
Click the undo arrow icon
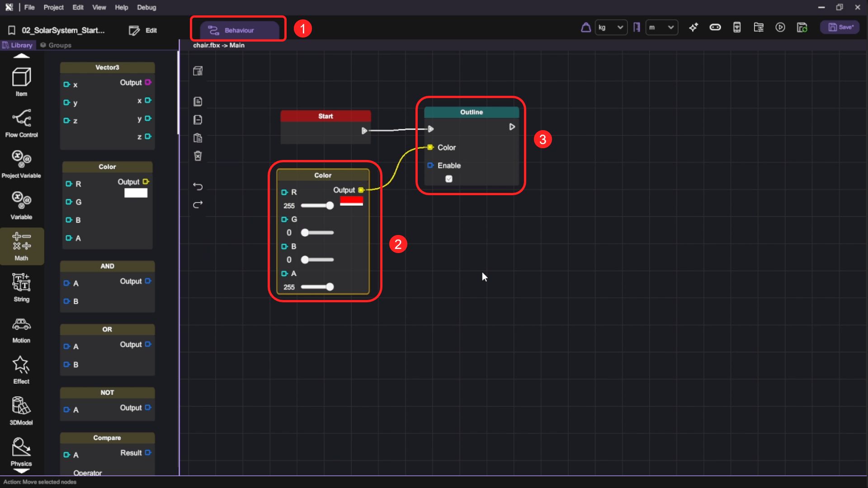[x=198, y=186]
